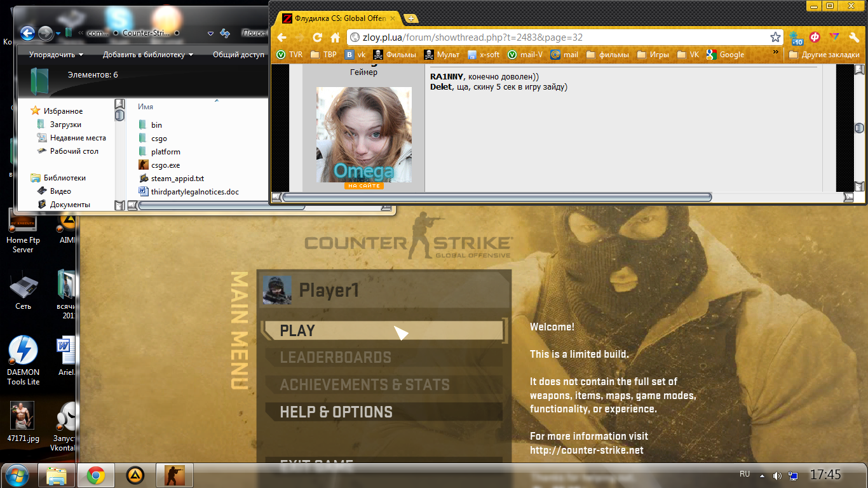
Task: Open Chrome wrench settings menu
Action: [855, 37]
